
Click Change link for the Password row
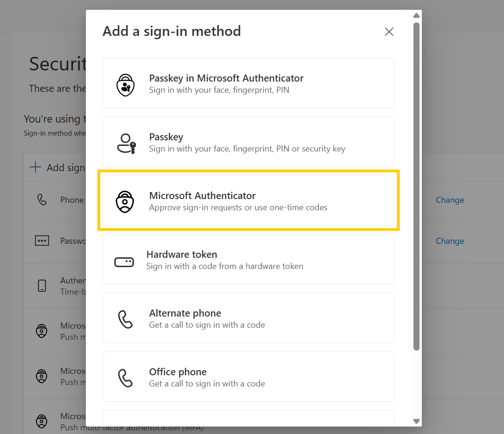coord(450,241)
